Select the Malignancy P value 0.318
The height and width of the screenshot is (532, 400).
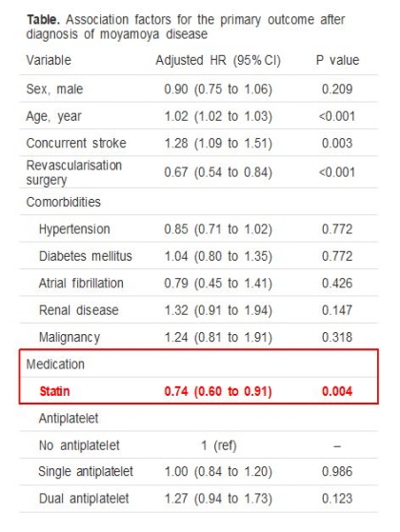[337, 337]
